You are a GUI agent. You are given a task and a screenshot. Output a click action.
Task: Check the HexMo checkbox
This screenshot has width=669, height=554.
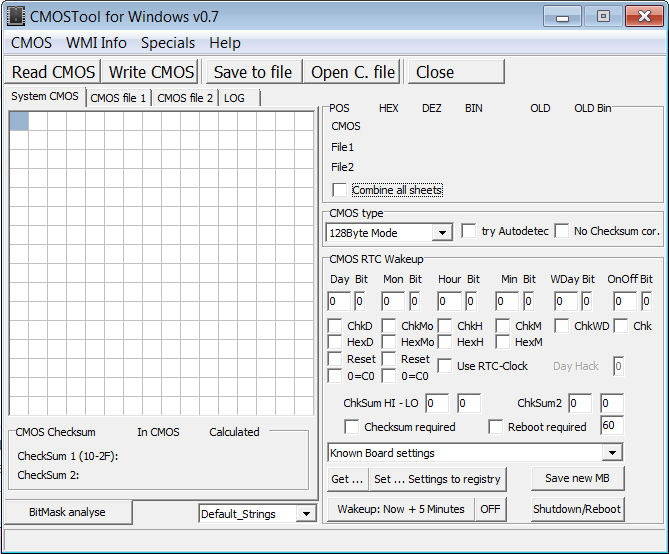389,342
